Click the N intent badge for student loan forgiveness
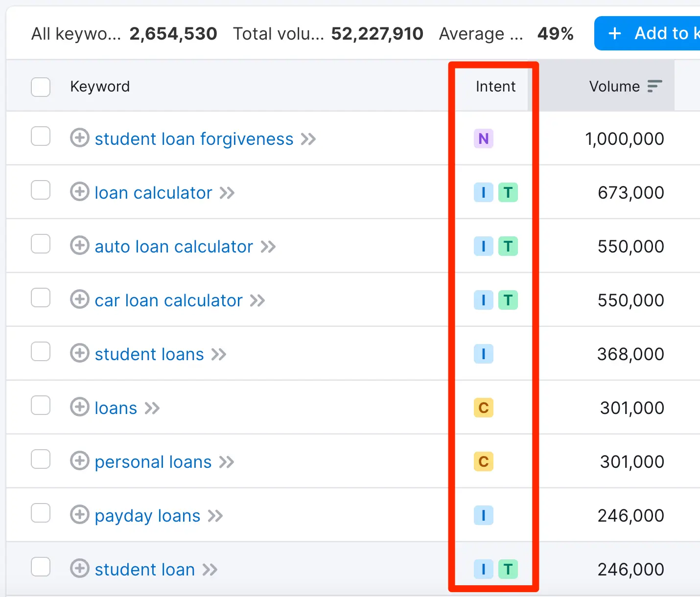 point(483,139)
